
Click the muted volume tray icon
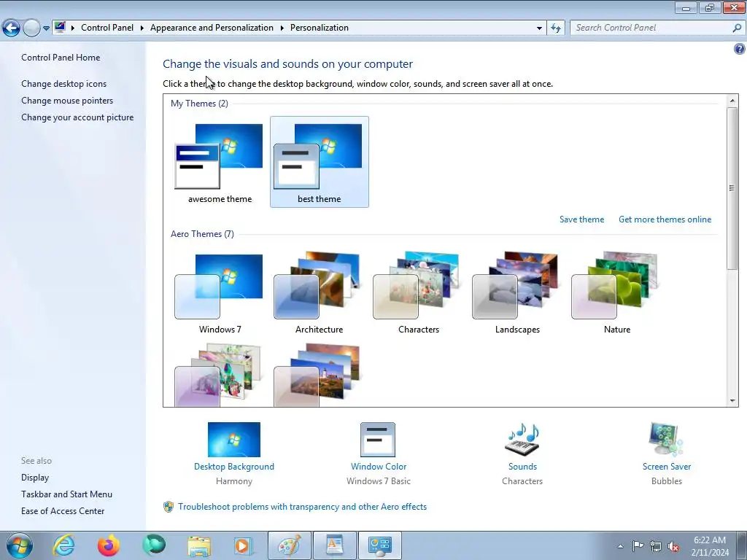(x=673, y=546)
